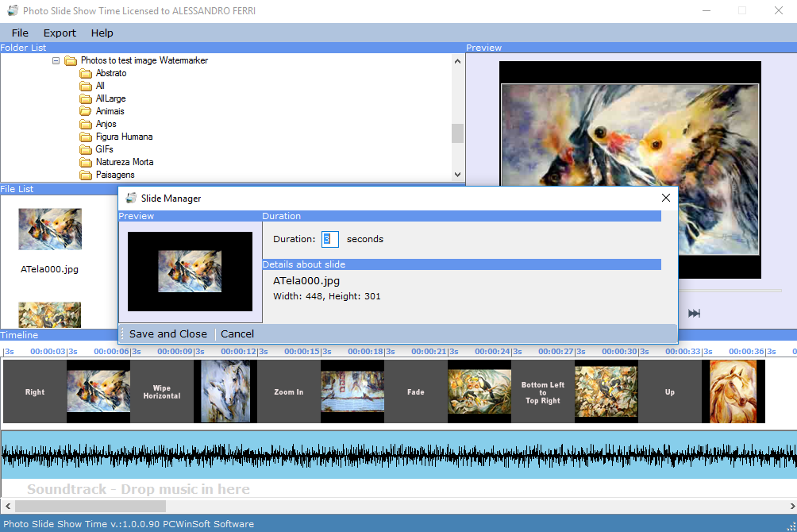Click the 00:00:15 timeline time marker
797x532 pixels.
click(302, 352)
